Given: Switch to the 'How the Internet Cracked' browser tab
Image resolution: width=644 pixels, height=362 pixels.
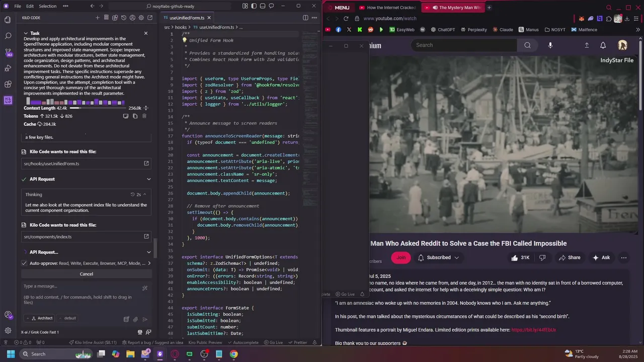Looking at the screenshot, I should click(x=387, y=8).
